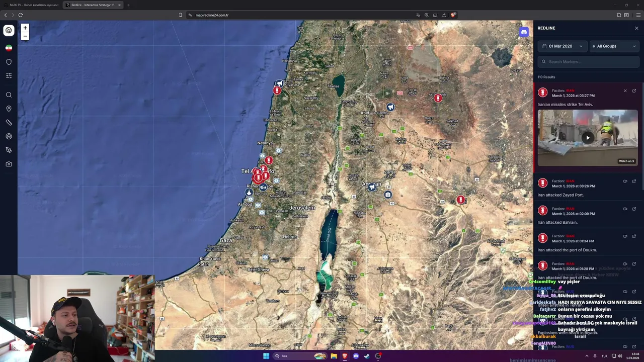Open Discord from the taskbar
The width and height of the screenshot is (644, 362).
[356, 356]
